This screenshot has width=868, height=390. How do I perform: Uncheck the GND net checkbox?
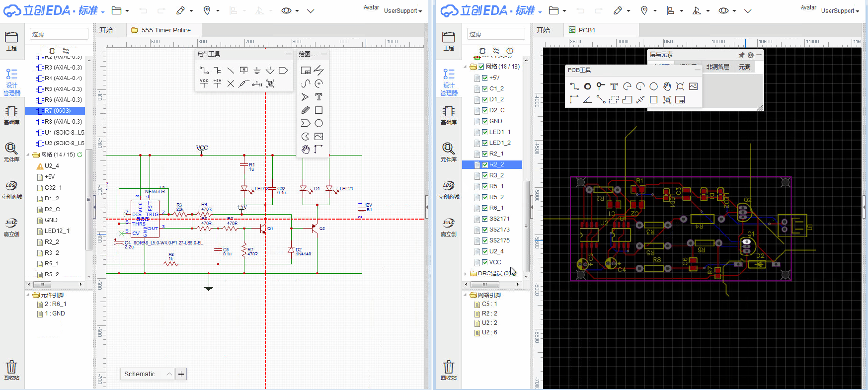click(484, 121)
